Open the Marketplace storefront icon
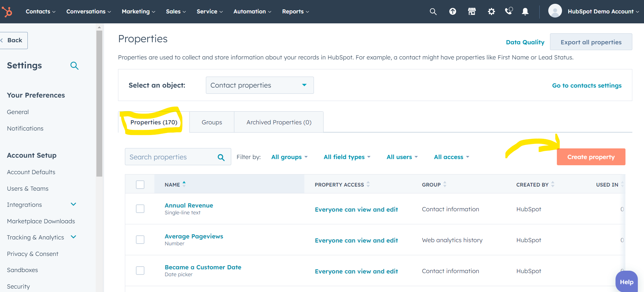Image resolution: width=644 pixels, height=292 pixels. pyautogui.click(x=472, y=12)
